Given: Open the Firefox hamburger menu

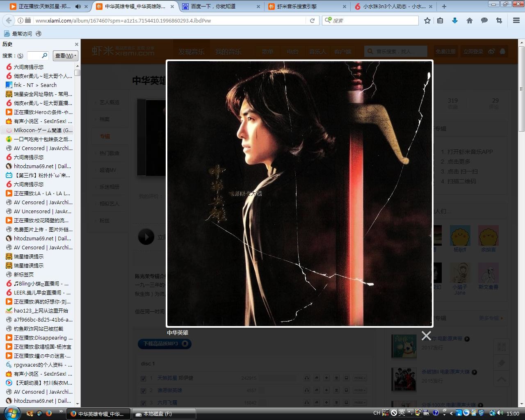Looking at the screenshot, I should click(x=516, y=21).
